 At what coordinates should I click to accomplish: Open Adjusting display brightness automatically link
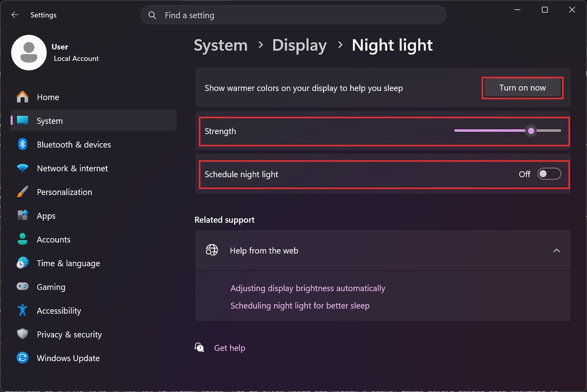point(308,288)
